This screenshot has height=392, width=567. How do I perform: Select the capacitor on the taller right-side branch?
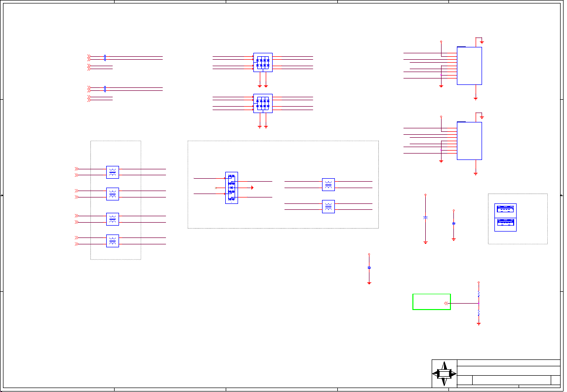(425, 217)
